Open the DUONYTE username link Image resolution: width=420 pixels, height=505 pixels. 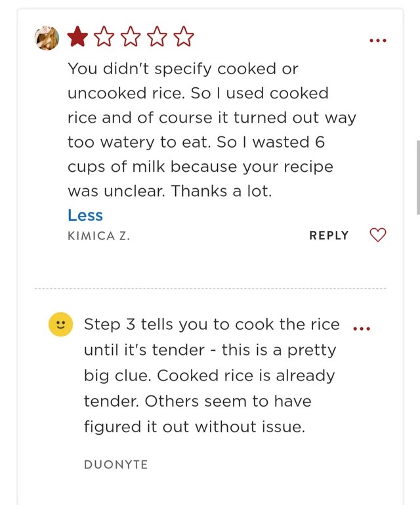point(115,464)
